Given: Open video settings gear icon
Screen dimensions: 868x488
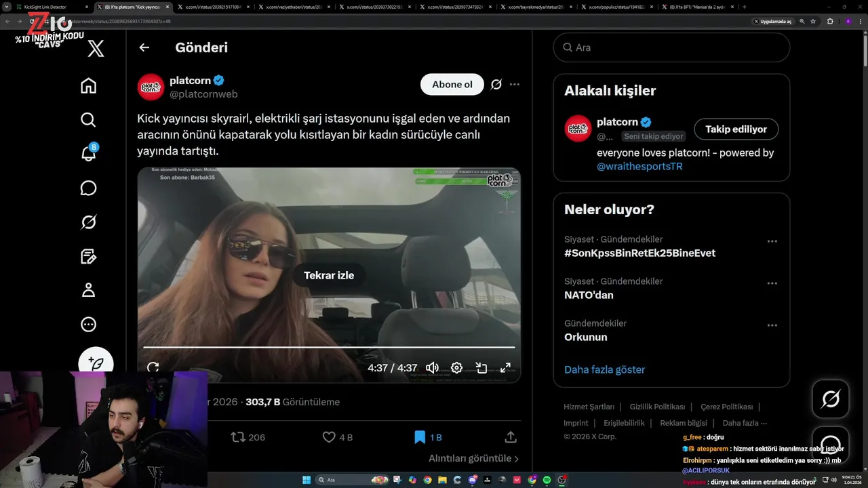Looking at the screenshot, I should coord(456,367).
